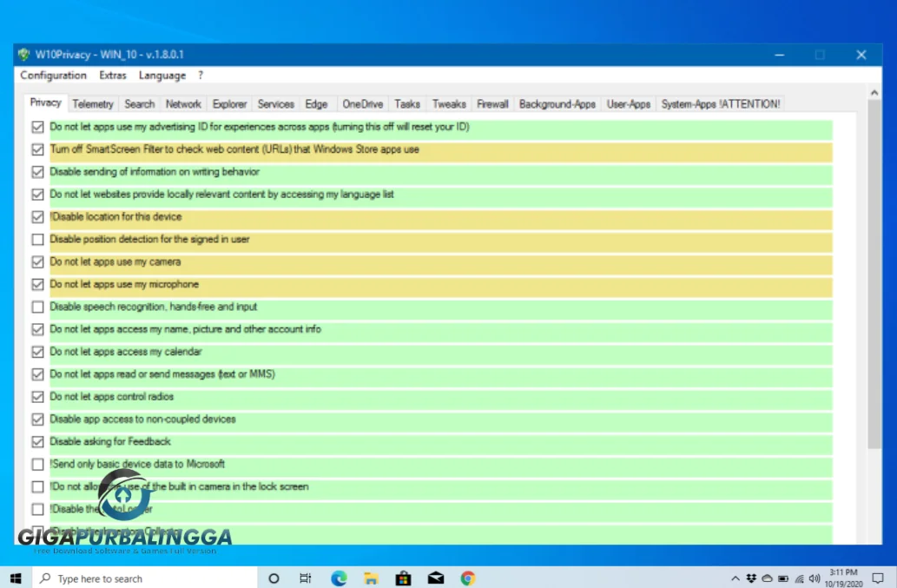This screenshot has width=897, height=588.
Task: Toggle Turn off SmartScreen Filter checkbox
Action: 37,149
